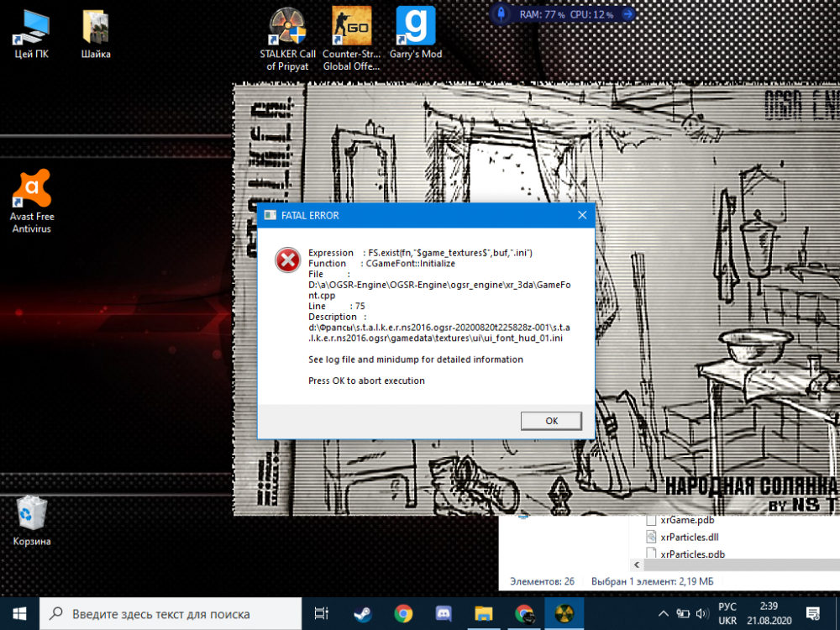Viewport: 840px width, 630px height.
Task: Click OK in the FATAL ERROR dialog
Action: tap(551, 420)
